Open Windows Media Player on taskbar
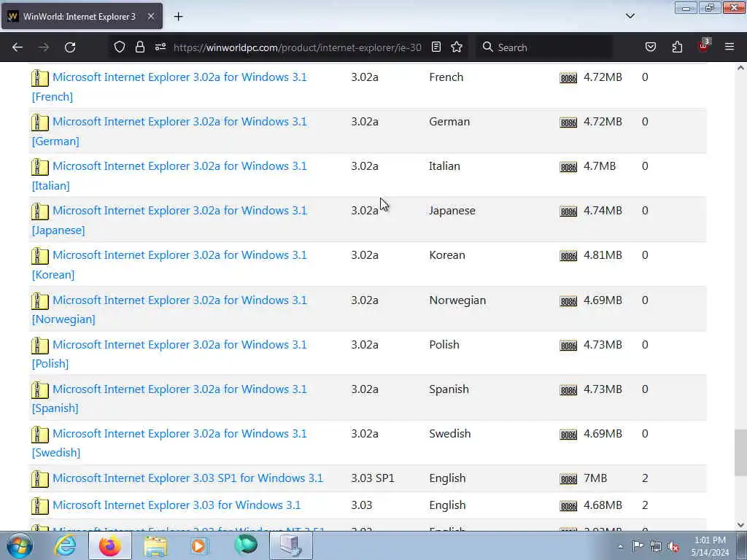The height and width of the screenshot is (560, 747). click(199, 545)
